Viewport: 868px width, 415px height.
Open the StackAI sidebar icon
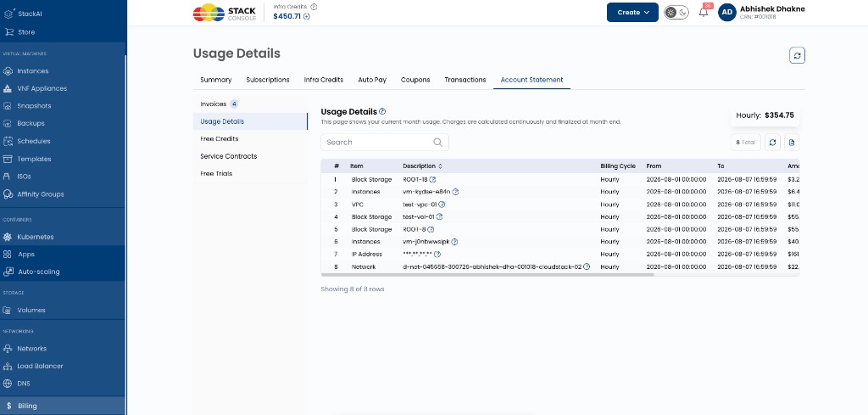pyautogui.click(x=8, y=14)
